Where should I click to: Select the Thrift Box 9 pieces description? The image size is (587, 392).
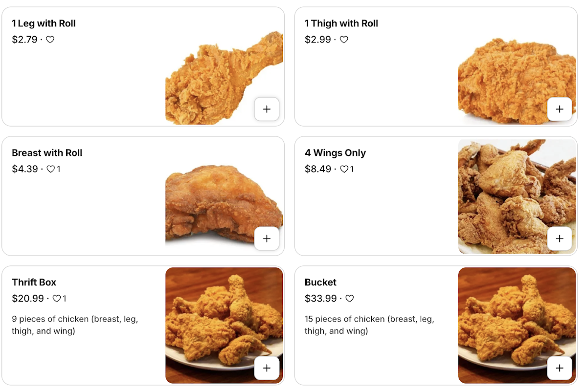click(75, 325)
